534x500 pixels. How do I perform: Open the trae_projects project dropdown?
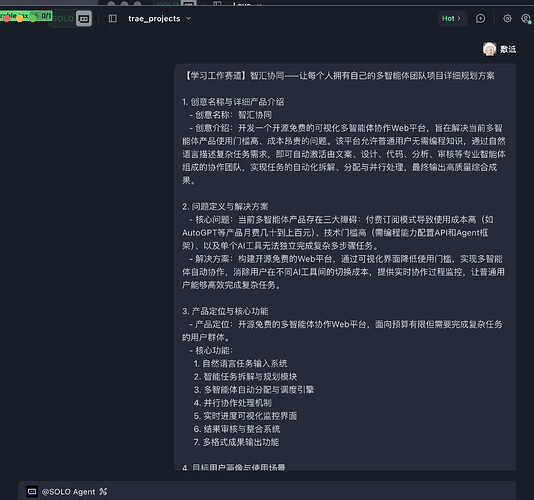click(159, 18)
